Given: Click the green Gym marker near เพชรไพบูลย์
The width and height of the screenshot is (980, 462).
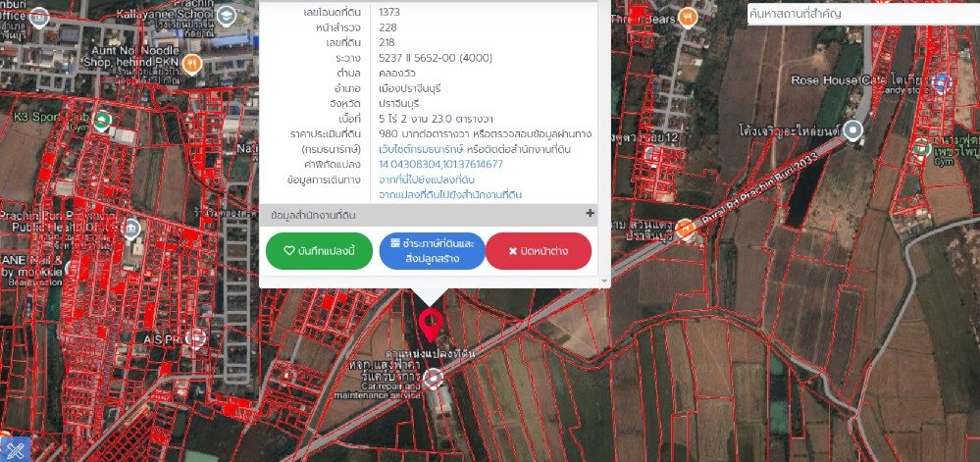Looking at the screenshot, I should click(921, 148).
